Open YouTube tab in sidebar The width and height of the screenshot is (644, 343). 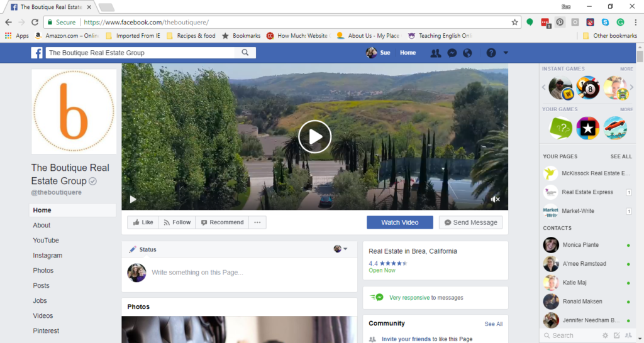[46, 241]
